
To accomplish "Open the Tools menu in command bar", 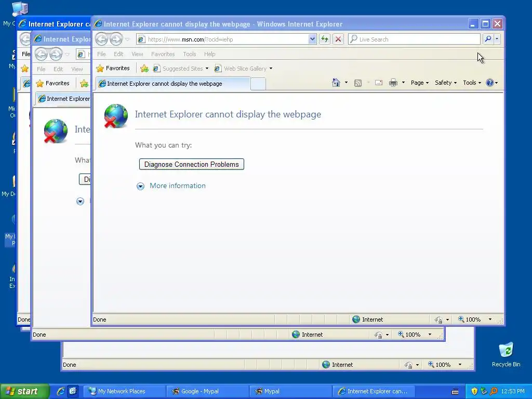I will click(472, 83).
